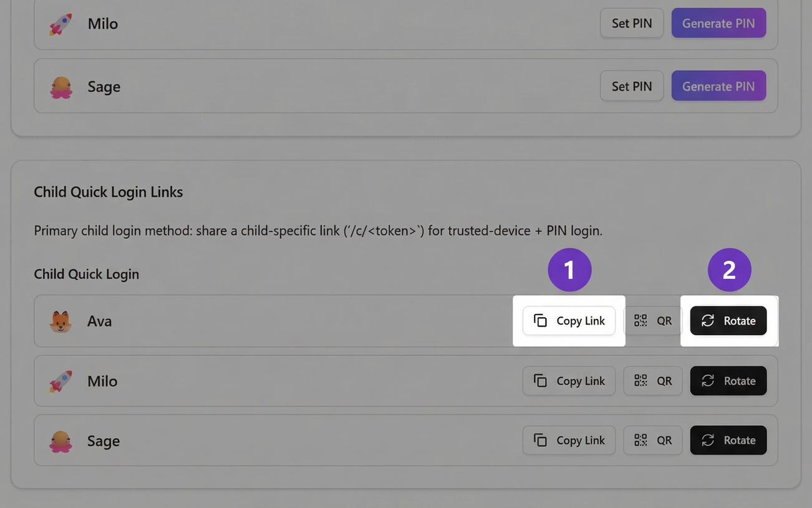The image size is (812, 508).
Task: Click Milo's rocket avatar icon
Action: 60,381
